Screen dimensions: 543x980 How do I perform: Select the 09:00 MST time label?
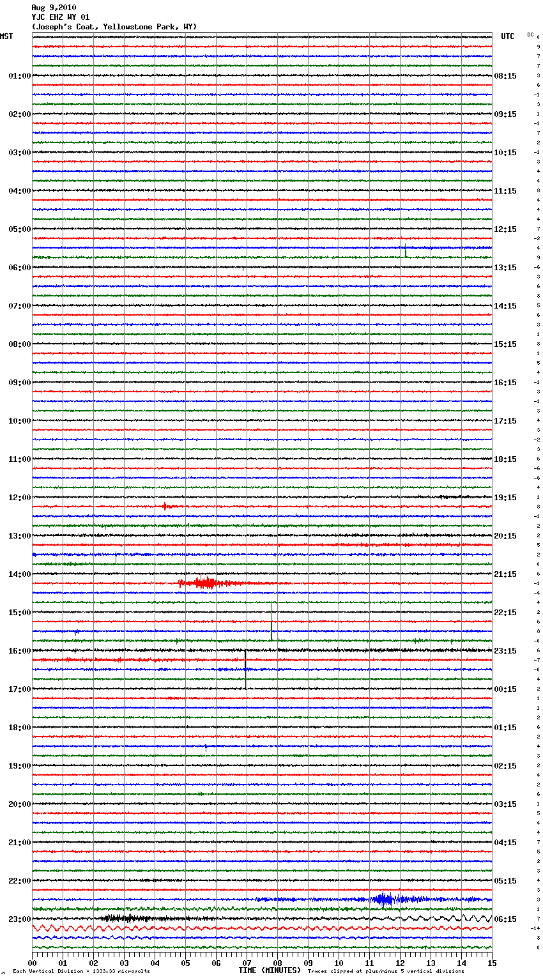tap(20, 383)
